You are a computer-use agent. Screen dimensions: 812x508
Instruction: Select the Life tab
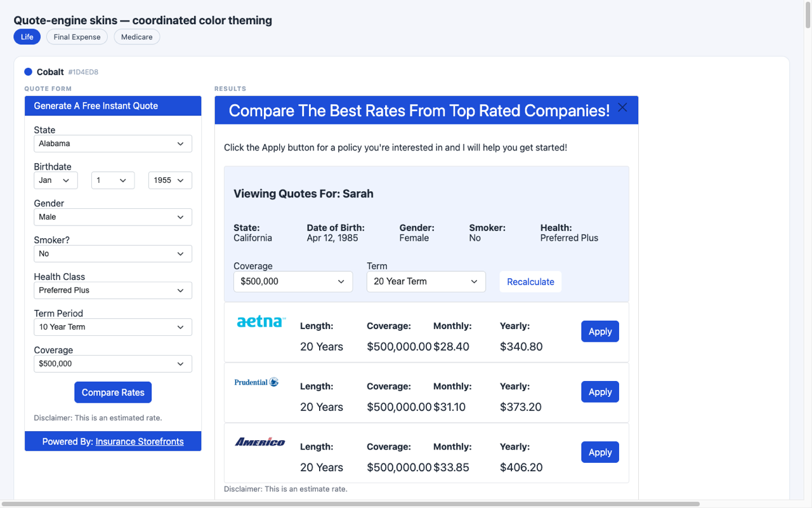[x=27, y=37]
